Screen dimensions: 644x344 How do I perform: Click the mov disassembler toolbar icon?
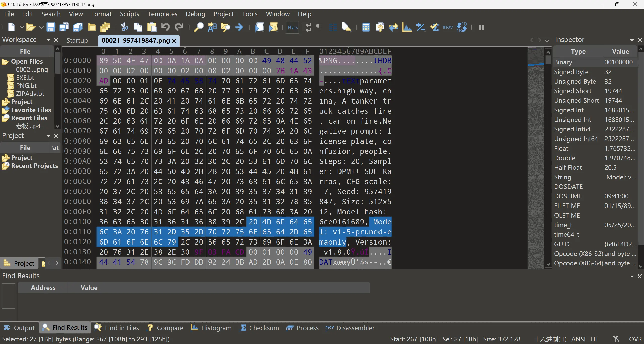coord(447,27)
